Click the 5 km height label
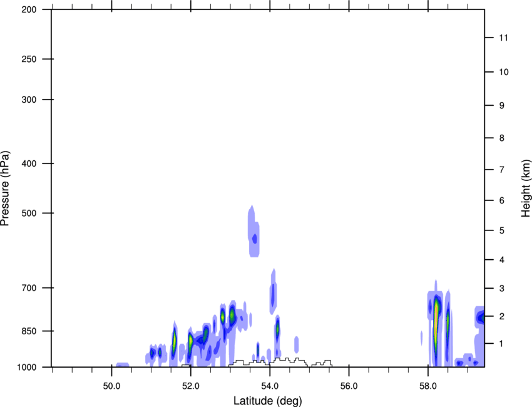 coord(502,230)
